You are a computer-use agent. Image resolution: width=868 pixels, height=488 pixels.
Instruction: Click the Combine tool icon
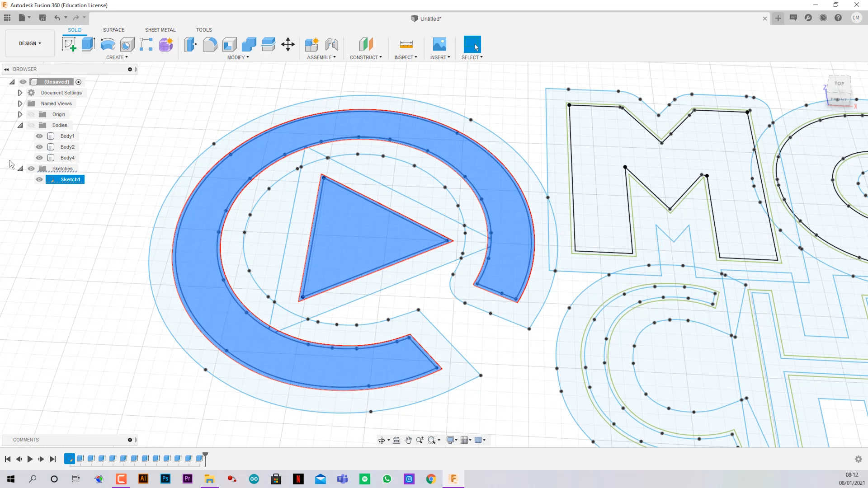(x=249, y=44)
